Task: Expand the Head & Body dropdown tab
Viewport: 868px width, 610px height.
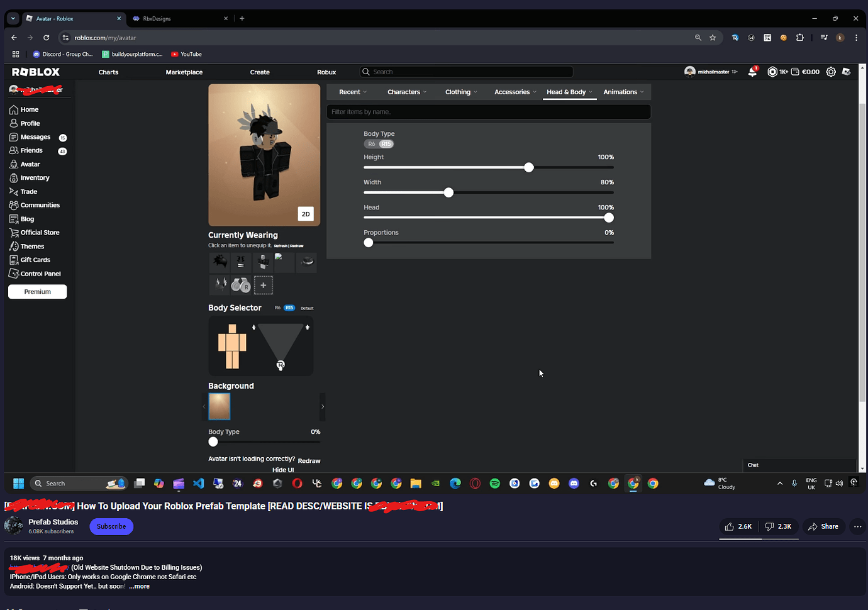Action: (569, 92)
